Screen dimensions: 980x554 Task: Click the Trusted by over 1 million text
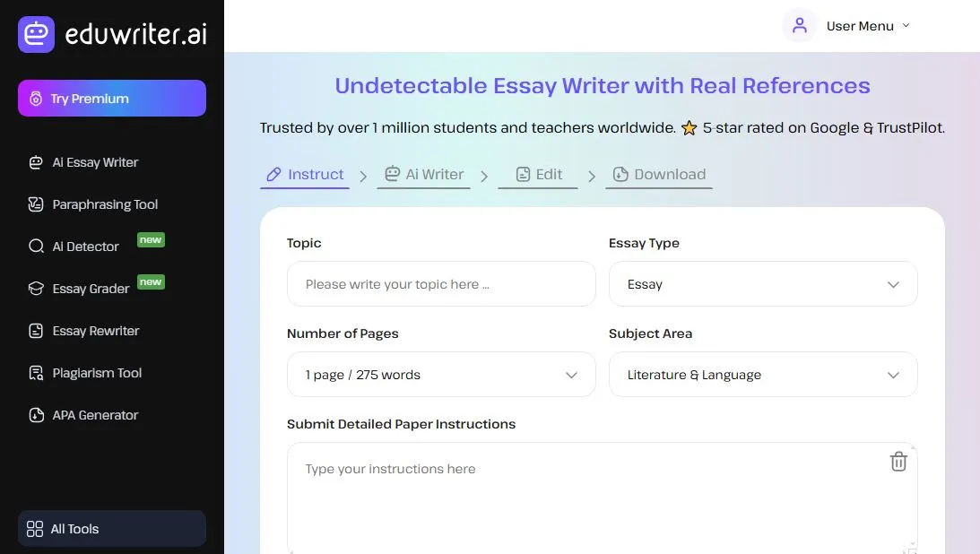click(x=468, y=128)
